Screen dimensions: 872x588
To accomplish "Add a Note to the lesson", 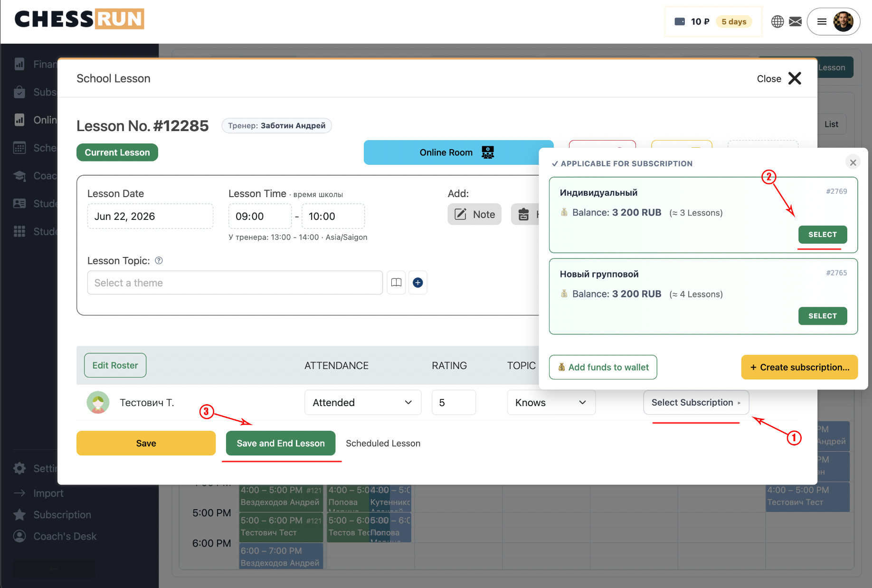I will [474, 215].
